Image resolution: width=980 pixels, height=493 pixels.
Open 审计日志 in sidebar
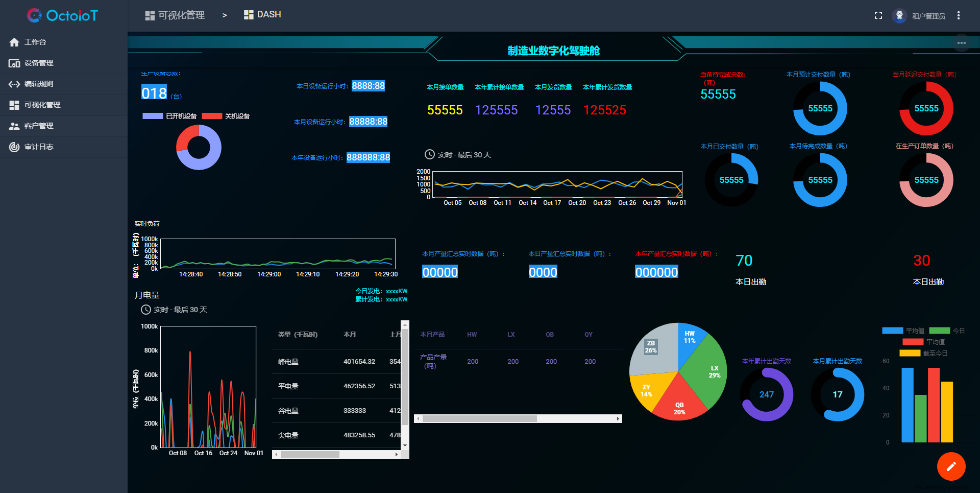tap(38, 147)
